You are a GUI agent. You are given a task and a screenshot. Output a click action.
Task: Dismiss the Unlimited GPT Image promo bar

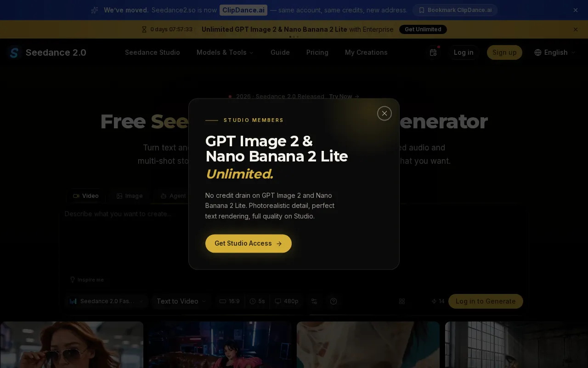(x=576, y=29)
